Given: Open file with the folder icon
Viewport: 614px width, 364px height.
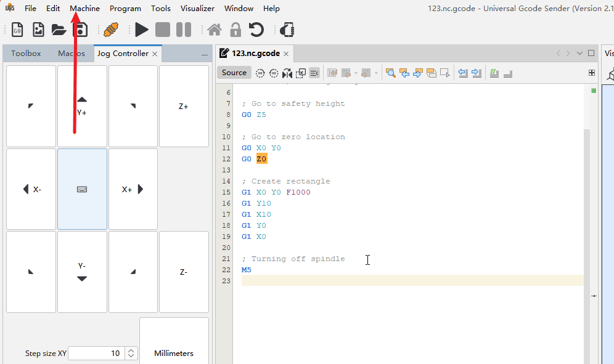Looking at the screenshot, I should 59,30.
